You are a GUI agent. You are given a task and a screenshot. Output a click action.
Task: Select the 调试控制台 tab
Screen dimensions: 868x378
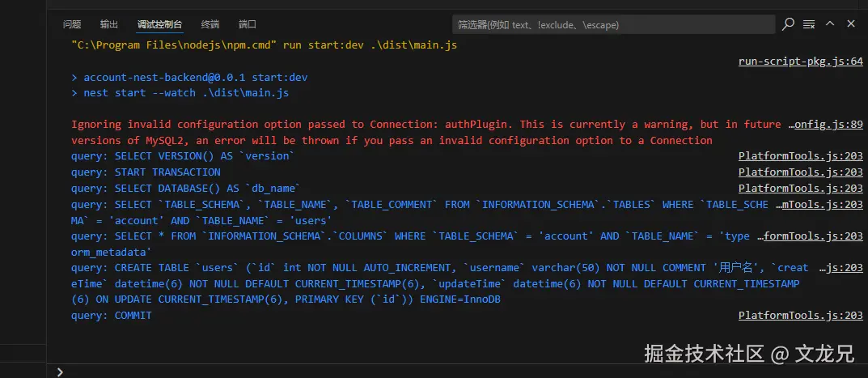click(159, 24)
